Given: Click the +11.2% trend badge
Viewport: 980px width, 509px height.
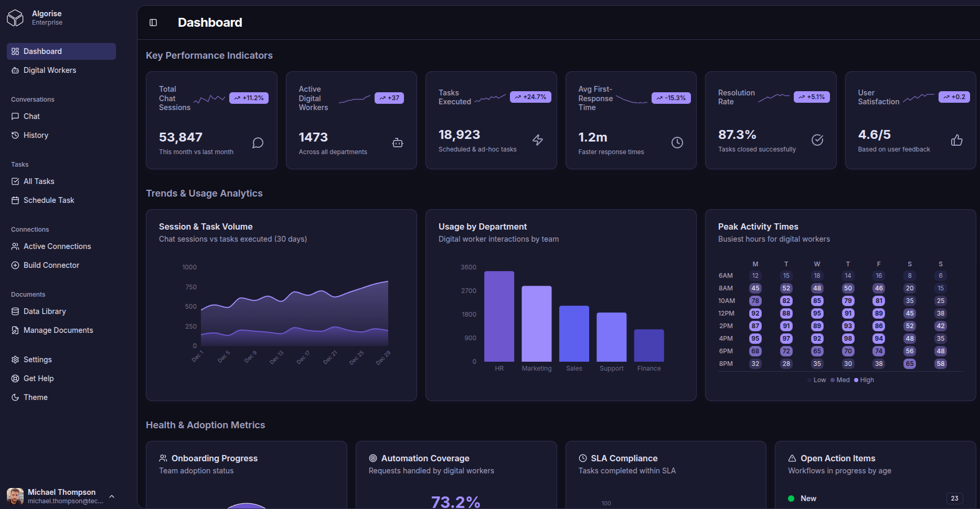Looking at the screenshot, I should [249, 98].
